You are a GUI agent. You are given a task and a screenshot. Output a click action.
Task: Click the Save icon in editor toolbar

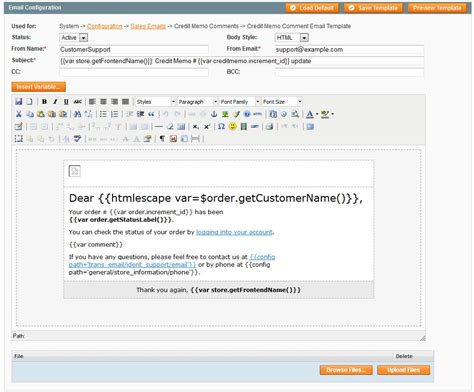(19, 102)
